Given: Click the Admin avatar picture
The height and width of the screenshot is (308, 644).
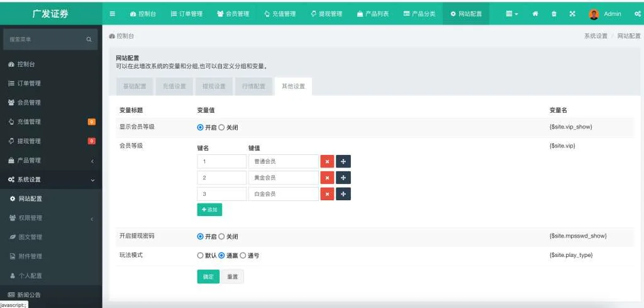Looking at the screenshot, I should [x=594, y=14].
